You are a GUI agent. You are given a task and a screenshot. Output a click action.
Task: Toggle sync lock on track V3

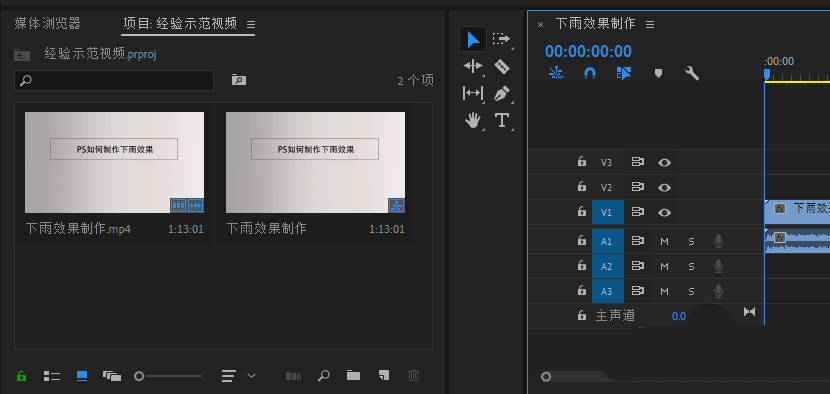637,162
